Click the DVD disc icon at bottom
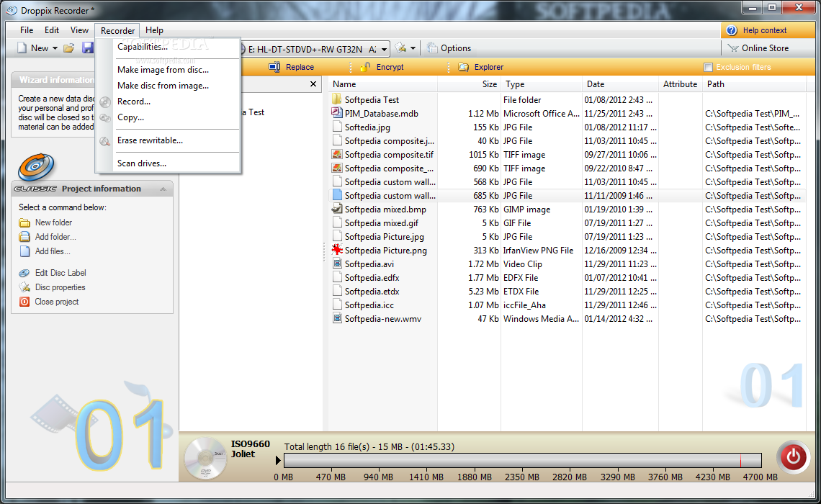 205,458
